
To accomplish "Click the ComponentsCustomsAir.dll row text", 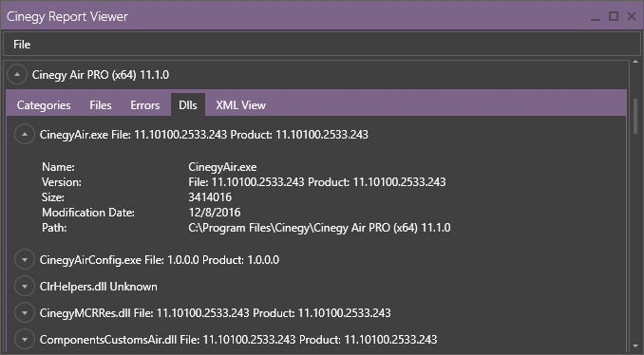I will (238, 340).
